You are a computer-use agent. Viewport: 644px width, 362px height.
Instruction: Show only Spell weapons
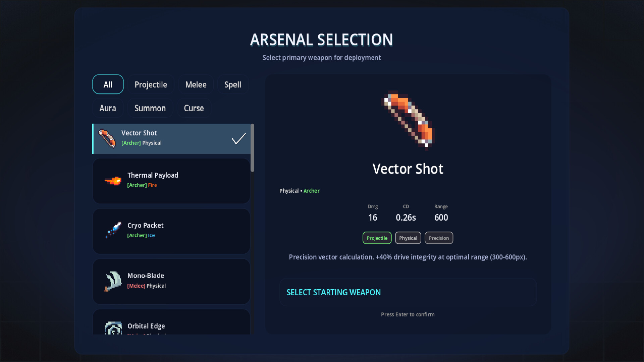232,84
